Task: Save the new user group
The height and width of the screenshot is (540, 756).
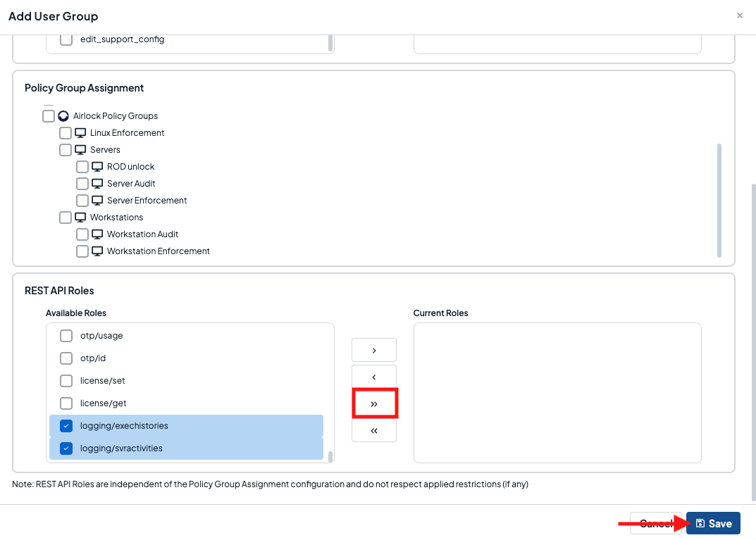Action: pyautogui.click(x=713, y=523)
